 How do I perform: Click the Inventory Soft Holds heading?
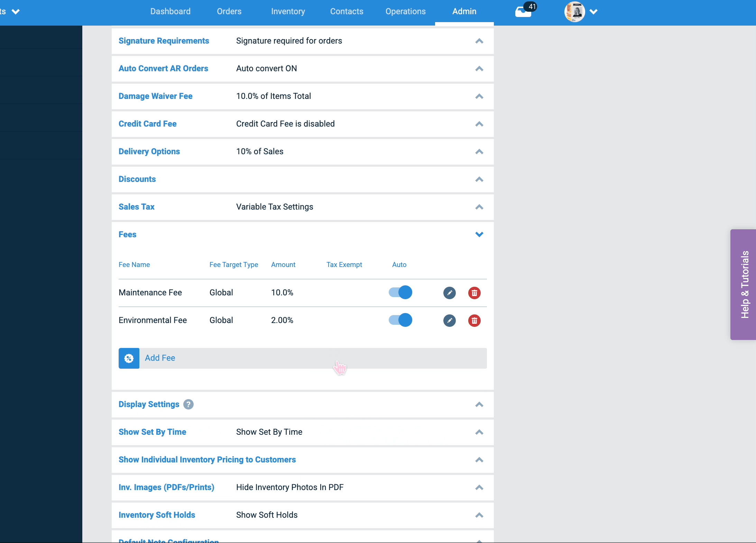tap(157, 515)
